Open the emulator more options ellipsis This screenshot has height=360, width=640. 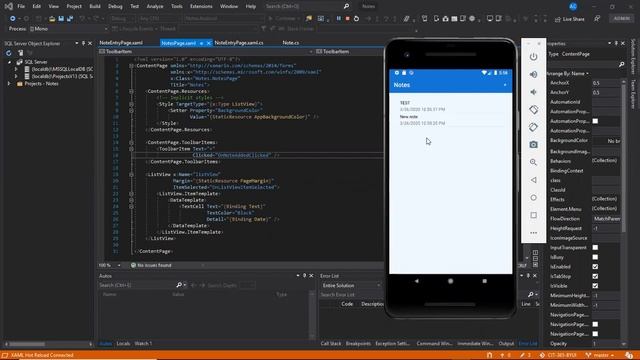(533, 233)
